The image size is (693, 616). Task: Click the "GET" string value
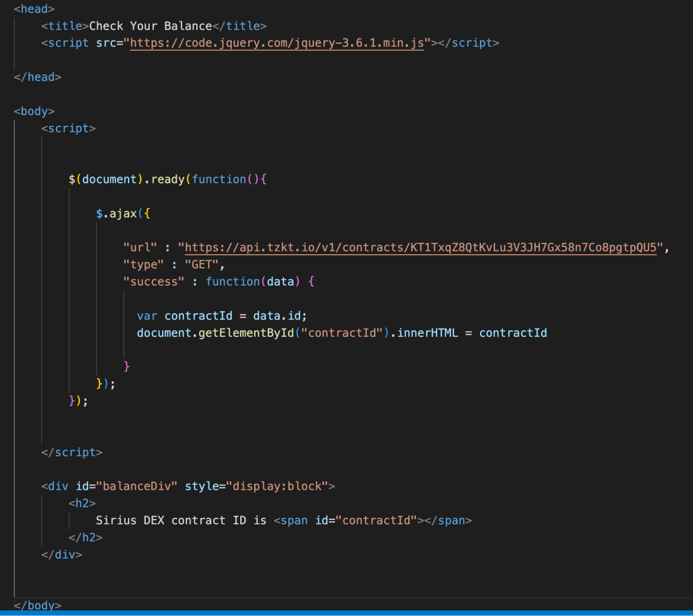[201, 265]
